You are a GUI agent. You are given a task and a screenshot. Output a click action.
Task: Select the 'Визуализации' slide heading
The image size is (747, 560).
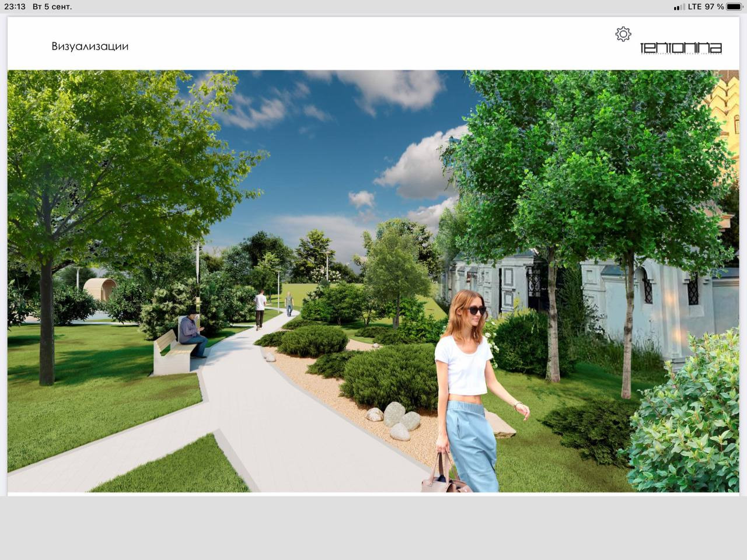(90, 47)
